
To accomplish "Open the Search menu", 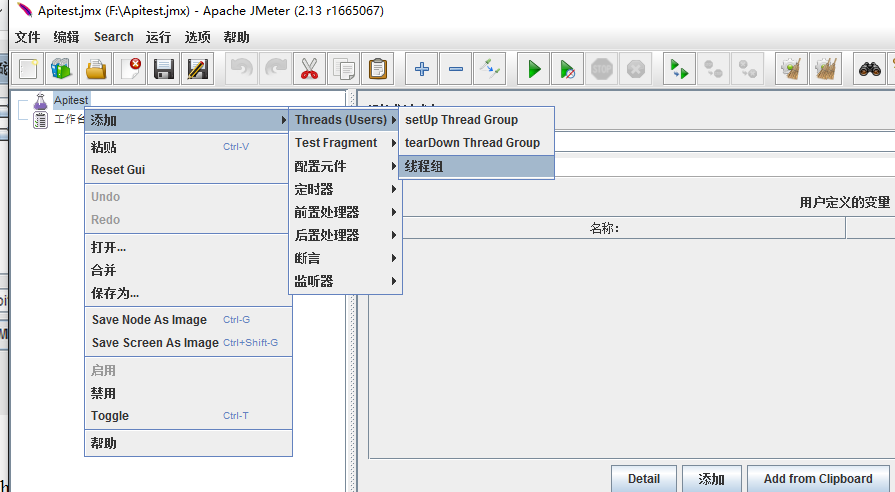I will click(114, 37).
